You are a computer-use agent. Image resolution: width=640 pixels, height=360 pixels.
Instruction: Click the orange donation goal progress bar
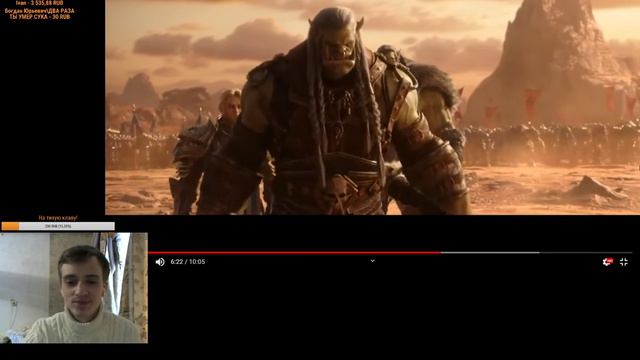click(x=58, y=226)
